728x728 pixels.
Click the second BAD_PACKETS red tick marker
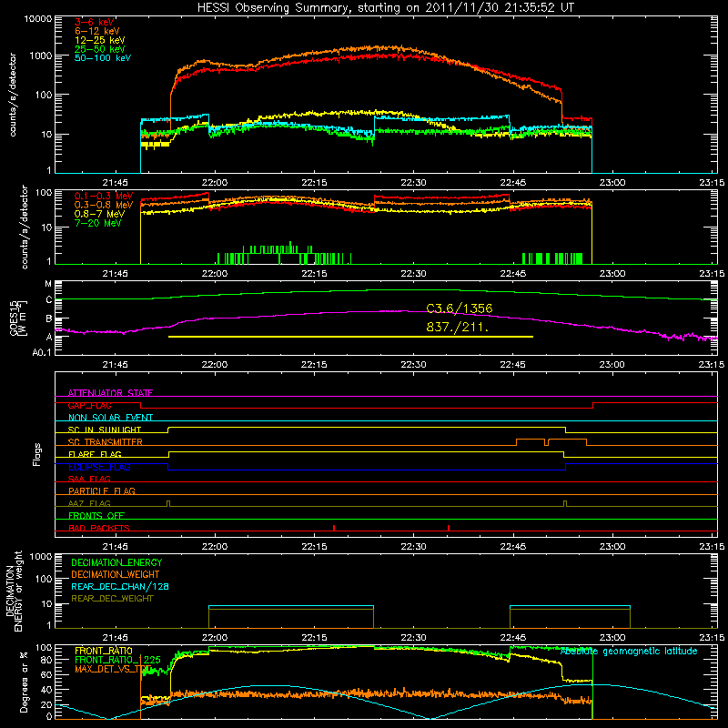pos(449,528)
